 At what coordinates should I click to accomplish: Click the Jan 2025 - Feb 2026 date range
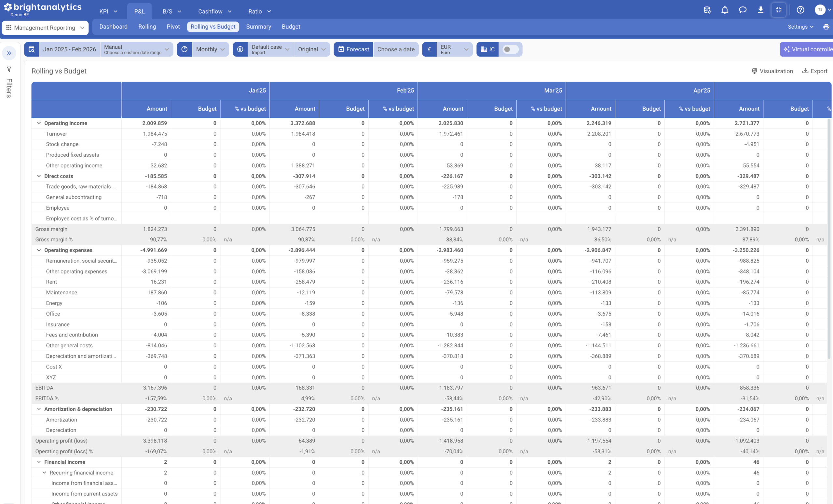[70, 49]
